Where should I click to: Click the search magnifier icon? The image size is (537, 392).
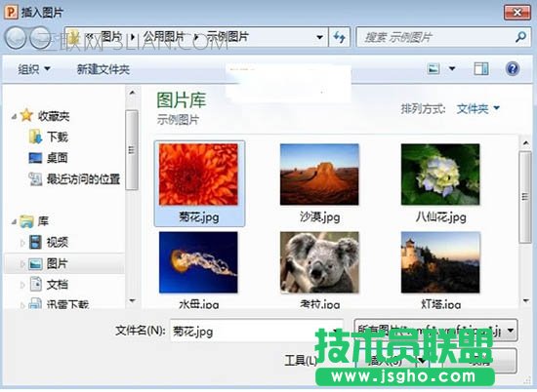point(520,37)
